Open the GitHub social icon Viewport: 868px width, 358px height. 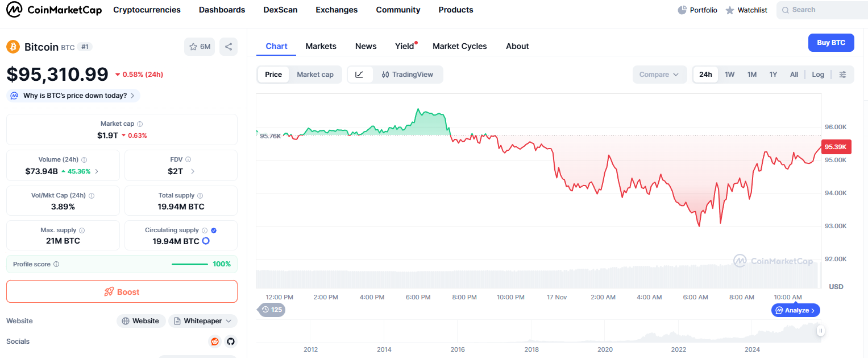(x=230, y=341)
